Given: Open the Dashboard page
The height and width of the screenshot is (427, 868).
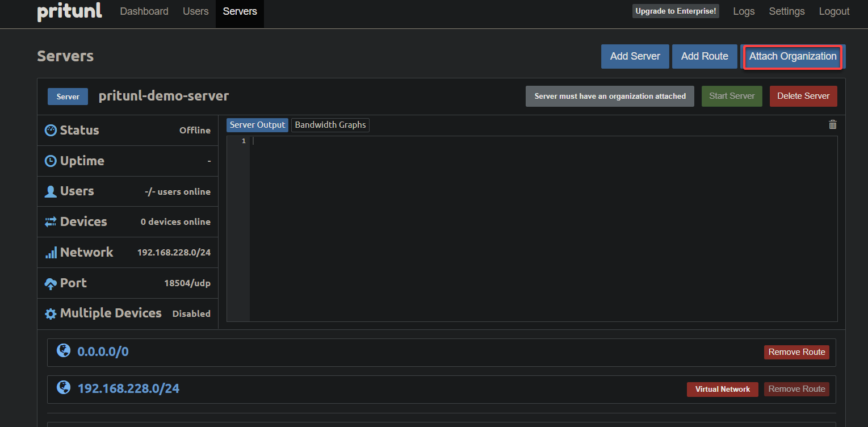Looking at the screenshot, I should click(x=144, y=11).
